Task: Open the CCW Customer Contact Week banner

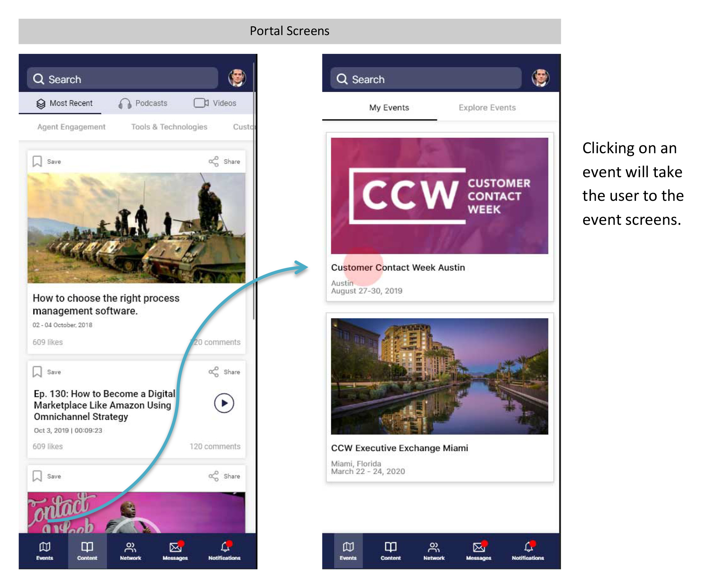Action: [x=439, y=196]
